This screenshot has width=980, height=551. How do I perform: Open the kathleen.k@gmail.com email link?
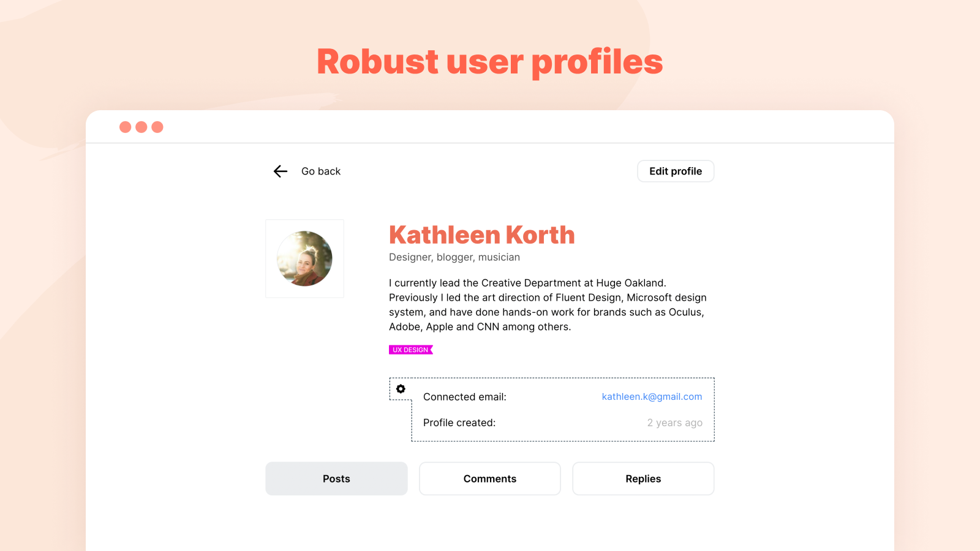[x=652, y=397]
